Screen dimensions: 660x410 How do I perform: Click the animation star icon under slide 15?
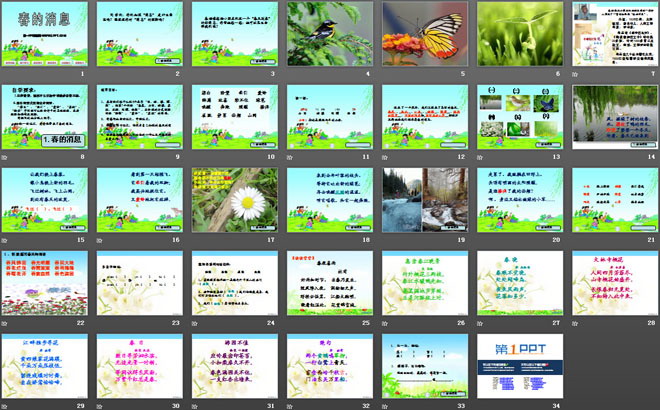click(x=4, y=240)
